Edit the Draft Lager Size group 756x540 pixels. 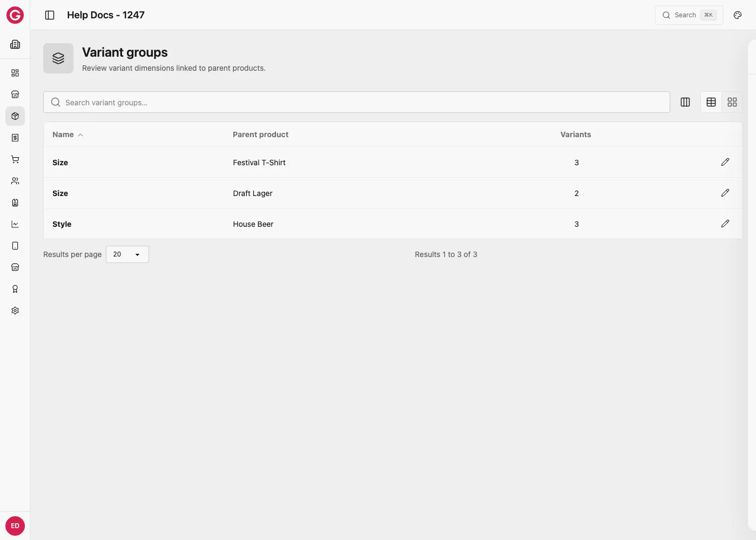(x=725, y=193)
